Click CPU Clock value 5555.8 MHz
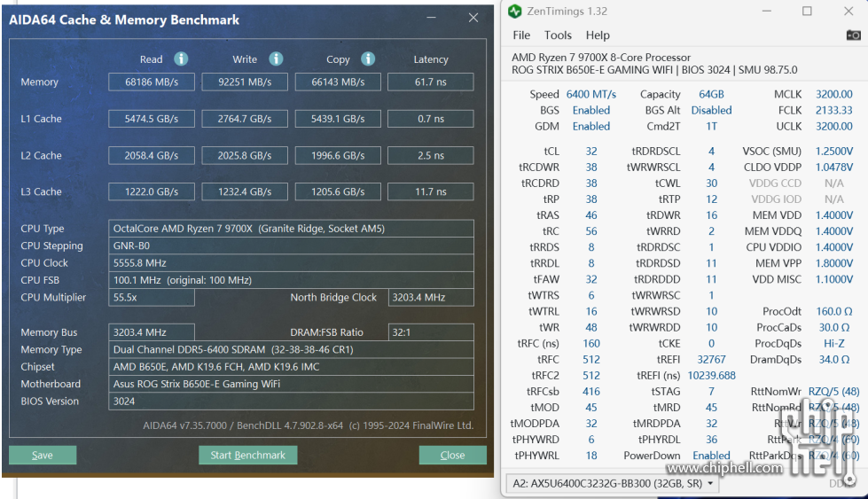This screenshot has width=868, height=499. click(x=291, y=262)
